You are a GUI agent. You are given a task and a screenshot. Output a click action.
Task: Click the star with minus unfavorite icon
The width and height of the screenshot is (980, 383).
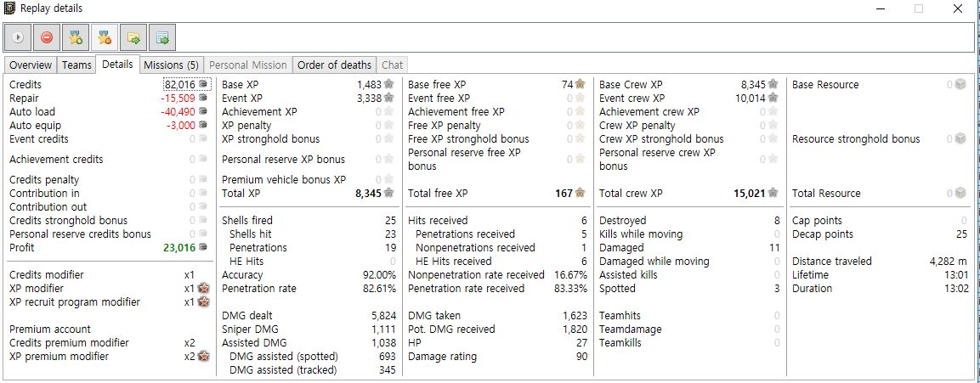(x=105, y=37)
